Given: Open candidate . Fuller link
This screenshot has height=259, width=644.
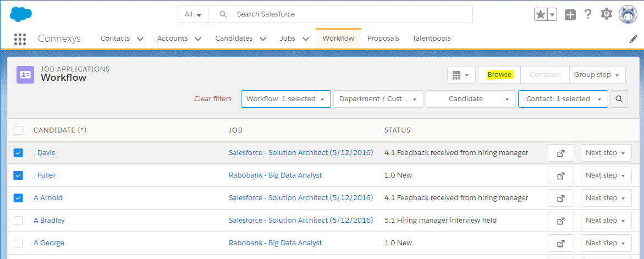Looking at the screenshot, I should [45, 175].
